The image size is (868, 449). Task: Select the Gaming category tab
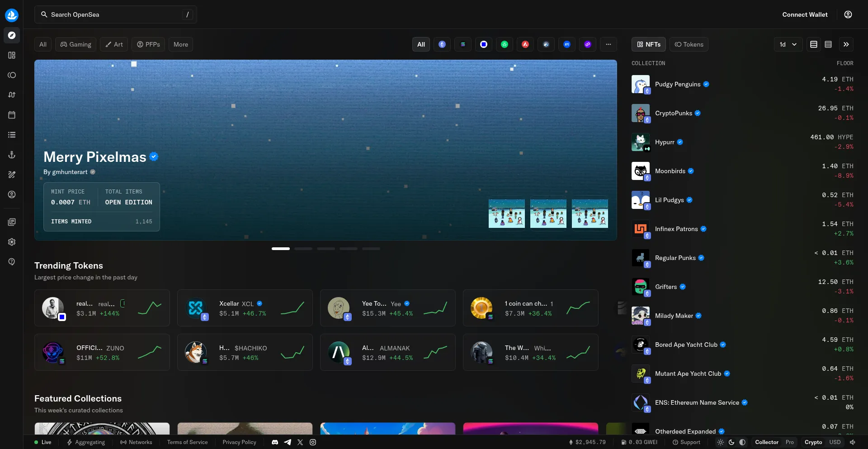(x=76, y=44)
